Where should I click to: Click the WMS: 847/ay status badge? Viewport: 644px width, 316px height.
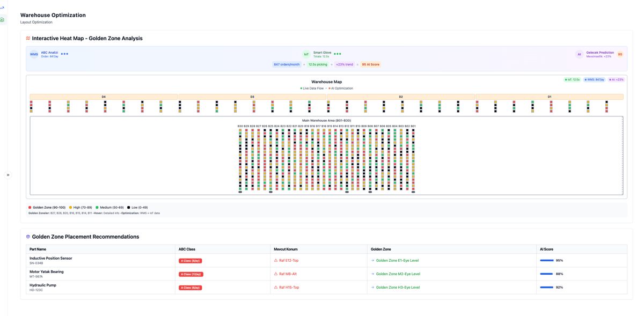pos(595,79)
